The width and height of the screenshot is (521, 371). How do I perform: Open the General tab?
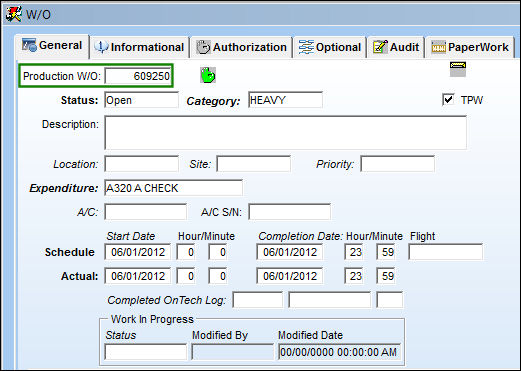point(52,45)
